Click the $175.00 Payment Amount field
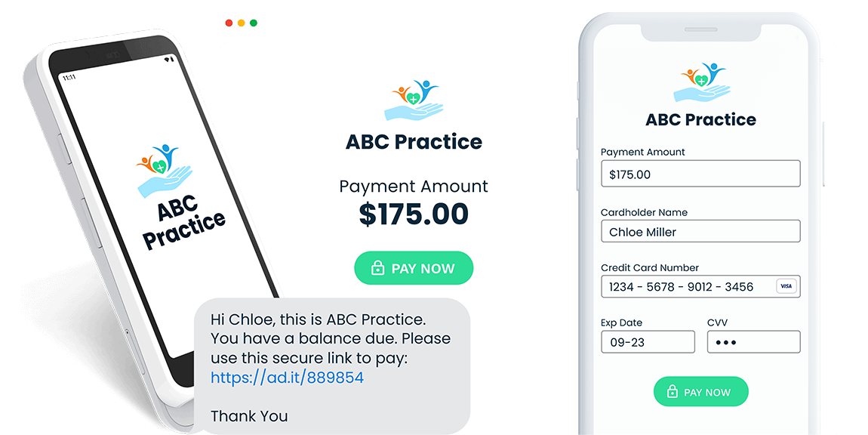The image size is (868, 435). 700,174
